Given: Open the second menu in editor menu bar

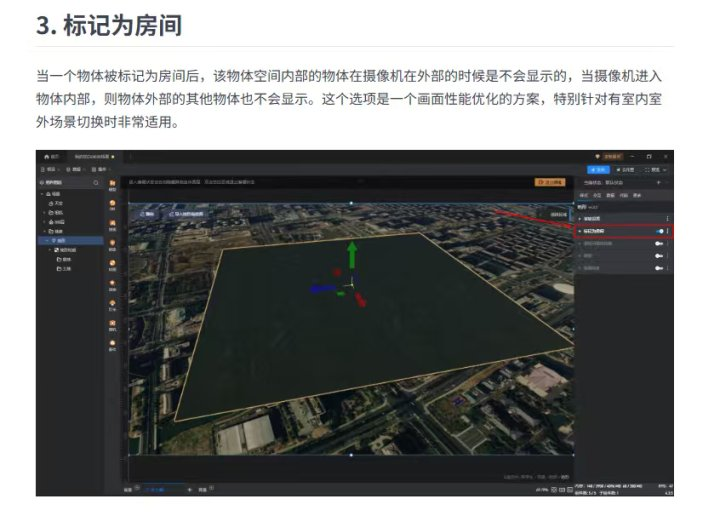Looking at the screenshot, I should (76, 169).
